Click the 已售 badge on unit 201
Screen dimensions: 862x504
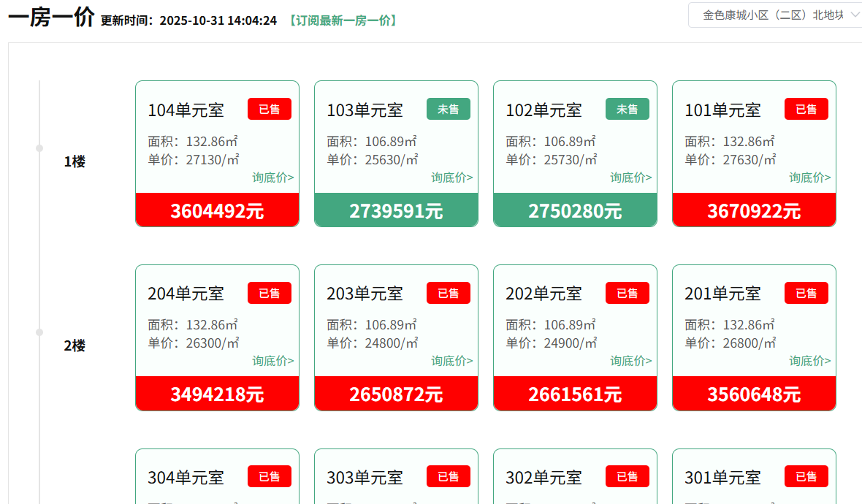tap(806, 293)
